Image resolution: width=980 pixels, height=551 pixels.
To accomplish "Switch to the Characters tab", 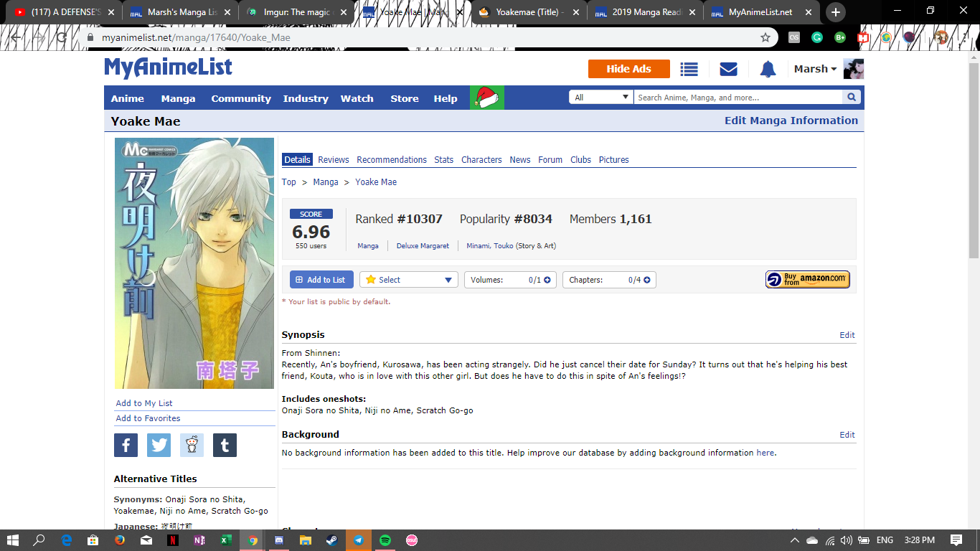I will pyautogui.click(x=481, y=160).
